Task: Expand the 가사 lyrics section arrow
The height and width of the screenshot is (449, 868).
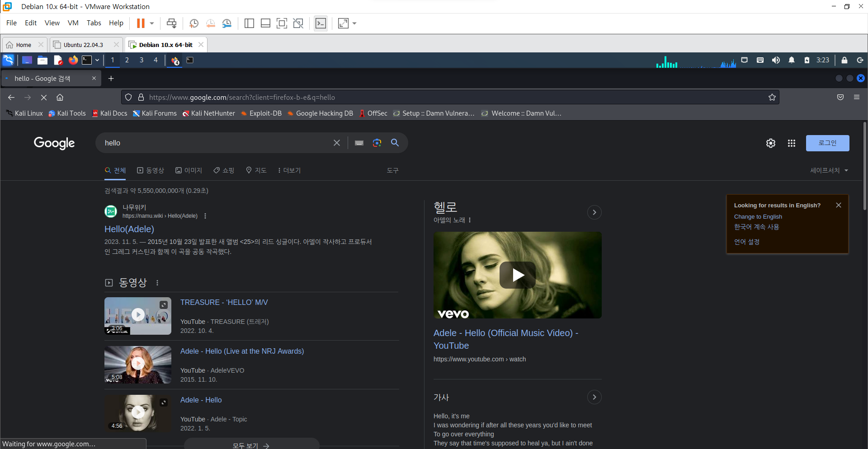Action: click(594, 397)
